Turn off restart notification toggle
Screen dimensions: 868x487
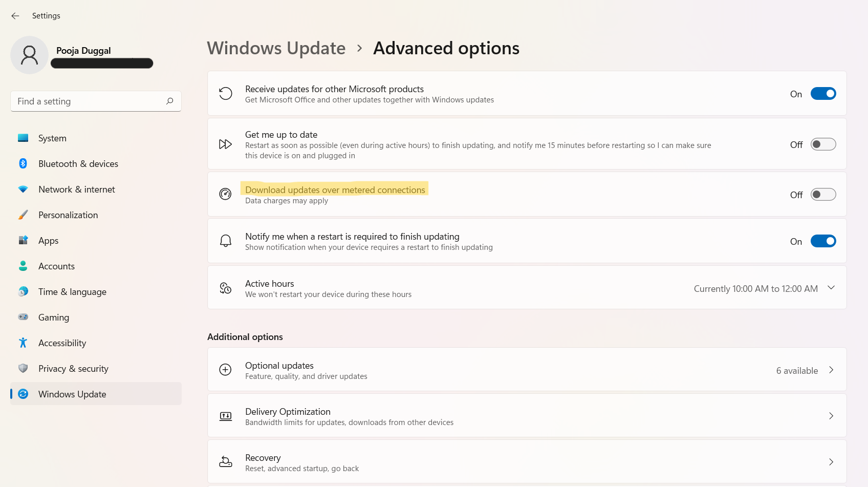pyautogui.click(x=823, y=241)
